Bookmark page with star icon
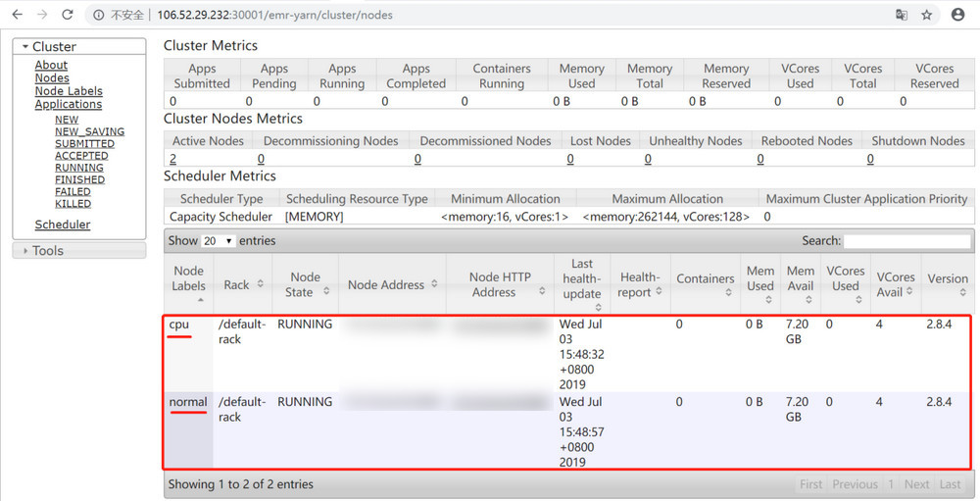The height and width of the screenshot is (501, 980). 926,15
